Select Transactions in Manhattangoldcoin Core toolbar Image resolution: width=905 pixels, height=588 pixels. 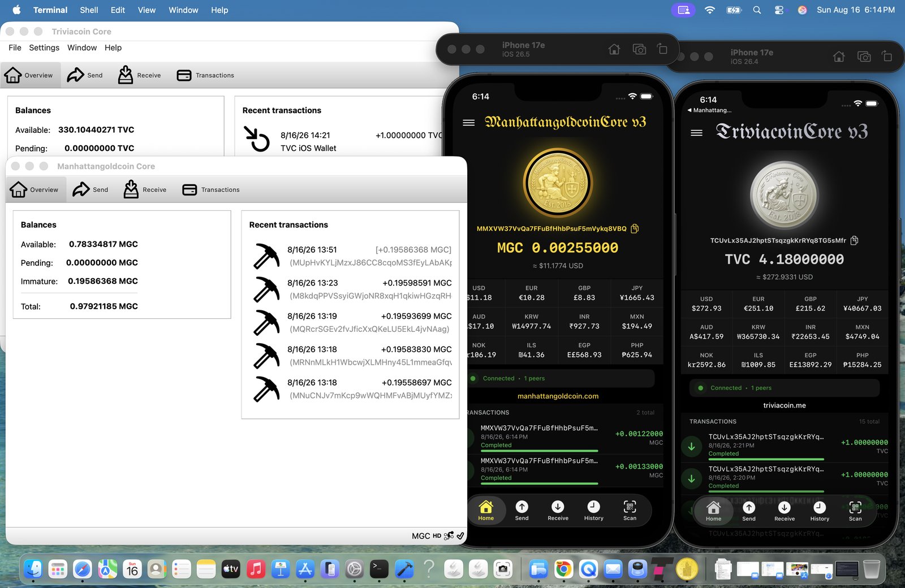click(211, 189)
